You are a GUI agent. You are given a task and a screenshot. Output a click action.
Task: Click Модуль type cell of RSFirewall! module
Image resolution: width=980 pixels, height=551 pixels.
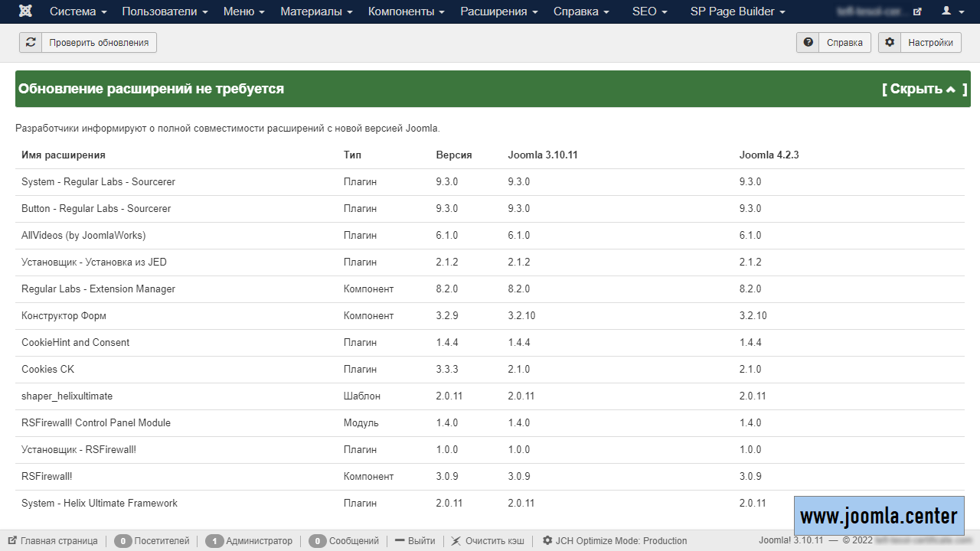tap(361, 423)
